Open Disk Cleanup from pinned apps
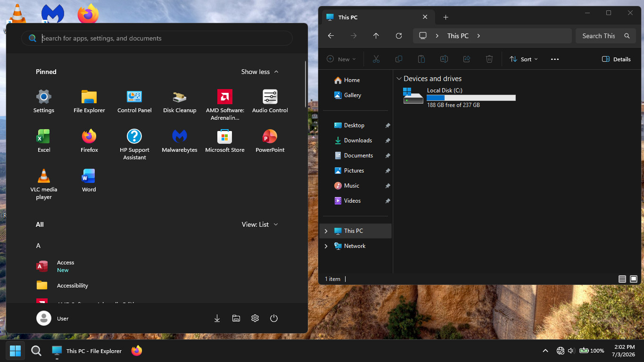 click(x=180, y=101)
